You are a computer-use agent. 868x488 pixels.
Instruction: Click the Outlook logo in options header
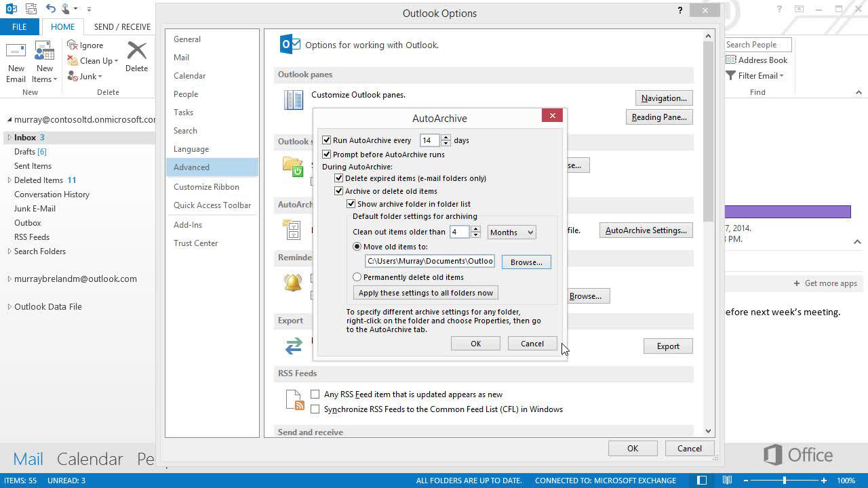[x=290, y=45]
